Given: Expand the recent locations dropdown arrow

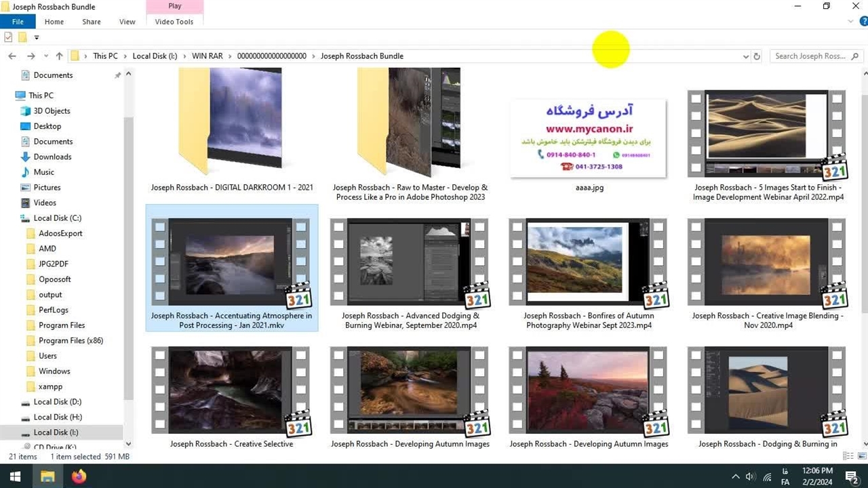Looking at the screenshot, I should coord(46,56).
